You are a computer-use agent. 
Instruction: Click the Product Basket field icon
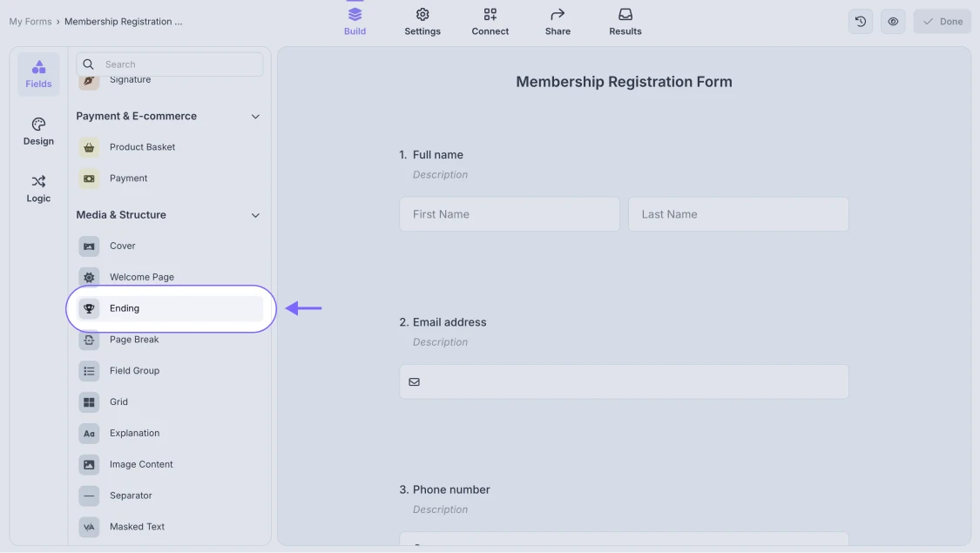(x=89, y=147)
